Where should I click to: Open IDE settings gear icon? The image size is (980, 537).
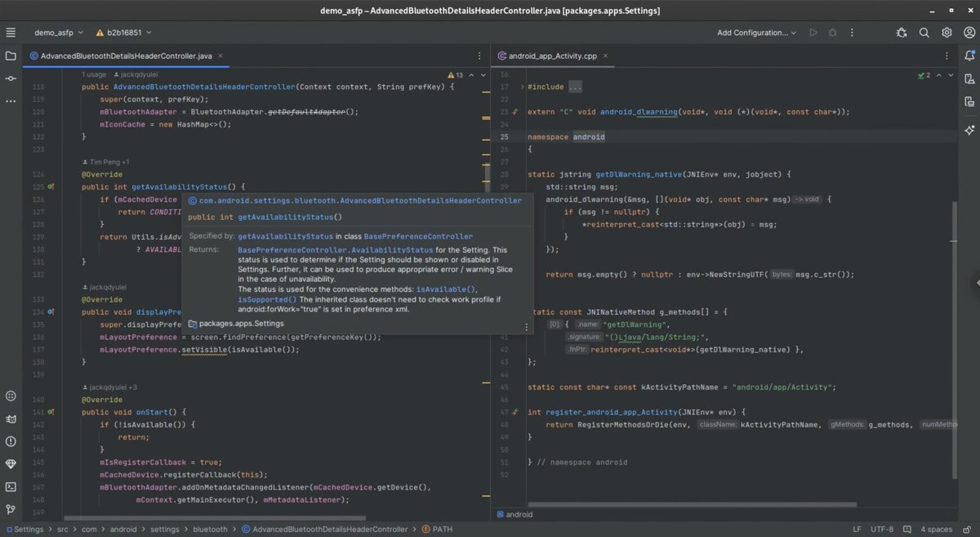coord(947,33)
